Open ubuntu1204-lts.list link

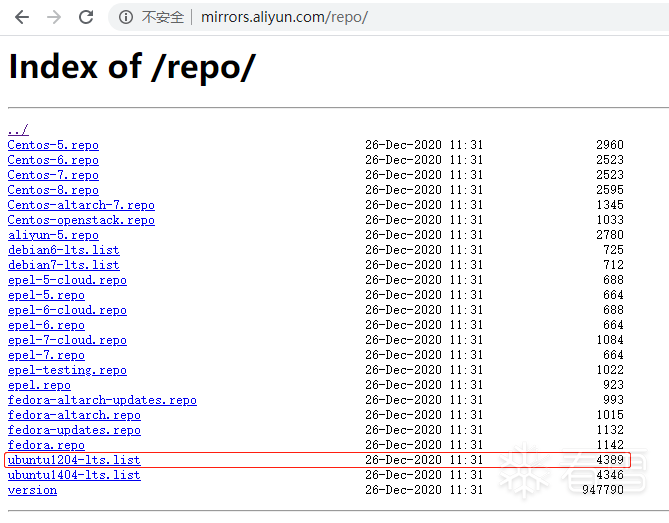74,460
